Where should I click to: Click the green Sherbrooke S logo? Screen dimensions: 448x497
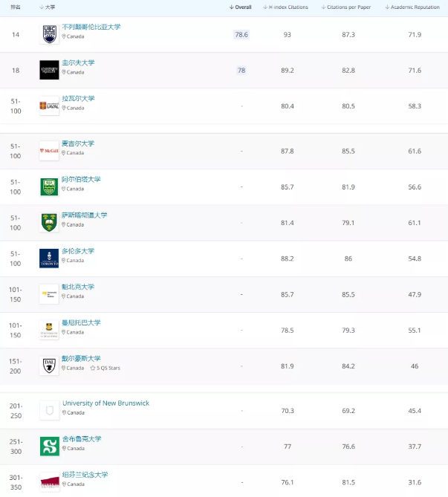pyautogui.click(x=50, y=446)
